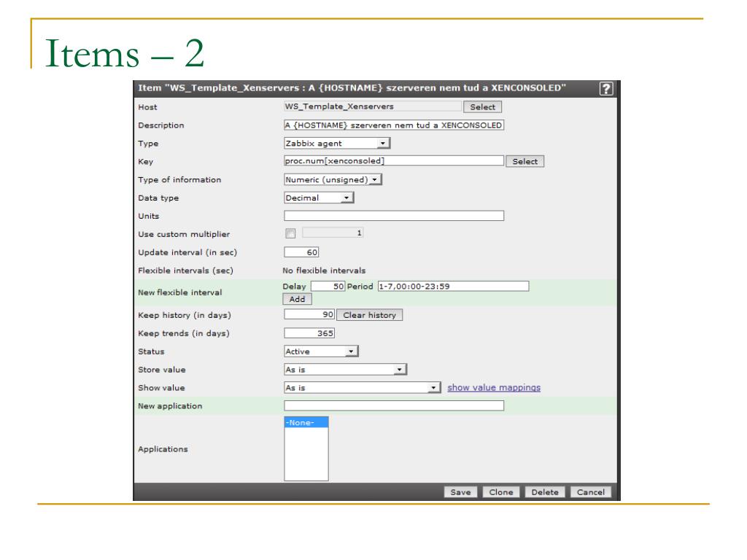Focus the Delay field showing 50
The height and width of the screenshot is (560, 747).
click(328, 286)
